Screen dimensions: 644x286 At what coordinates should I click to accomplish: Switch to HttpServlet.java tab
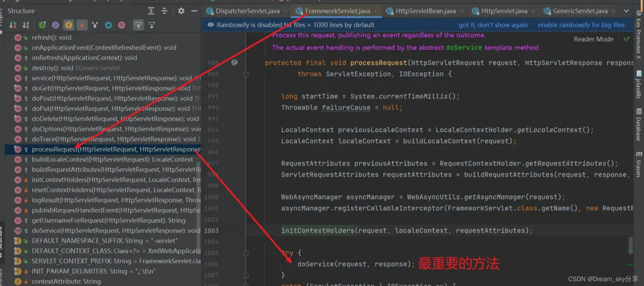[x=504, y=11]
